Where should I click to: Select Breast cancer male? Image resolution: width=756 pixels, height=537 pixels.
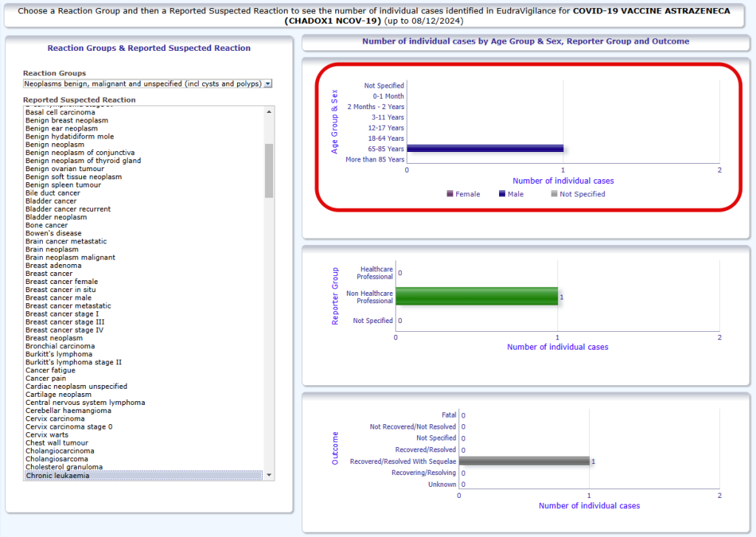58,298
